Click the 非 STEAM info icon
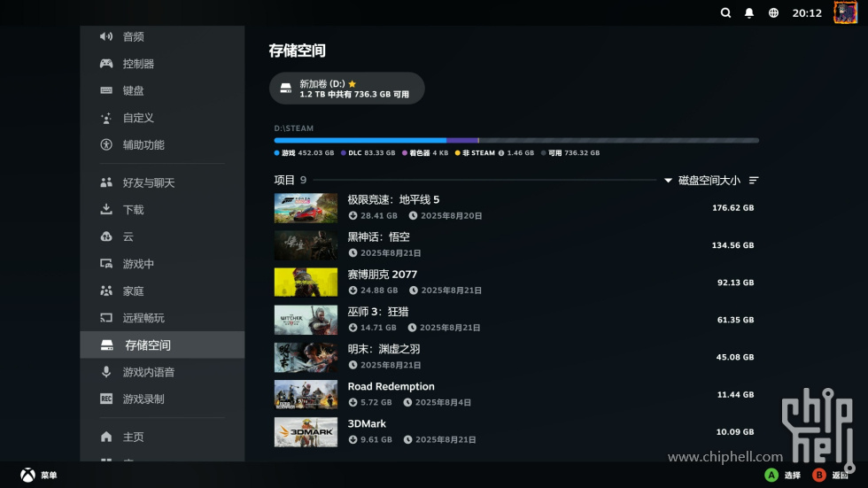The height and width of the screenshot is (488, 868). point(501,152)
